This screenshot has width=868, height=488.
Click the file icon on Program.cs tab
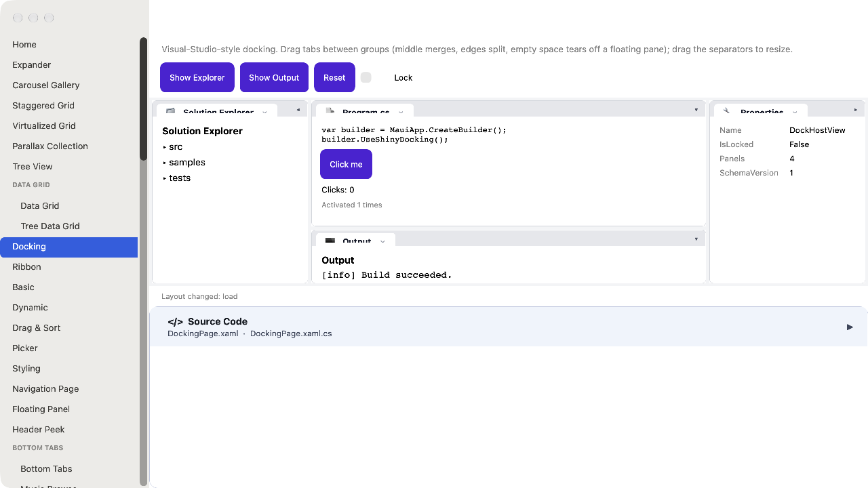coord(330,111)
